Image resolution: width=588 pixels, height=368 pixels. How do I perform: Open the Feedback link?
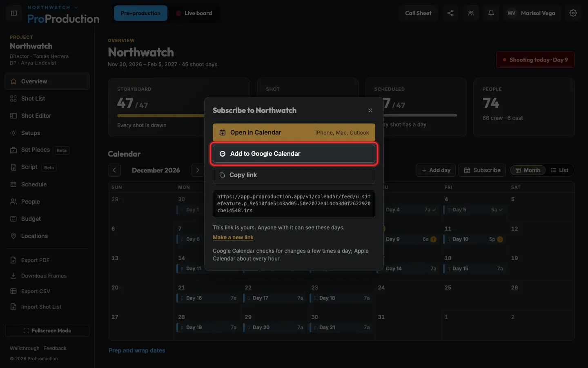click(55, 348)
